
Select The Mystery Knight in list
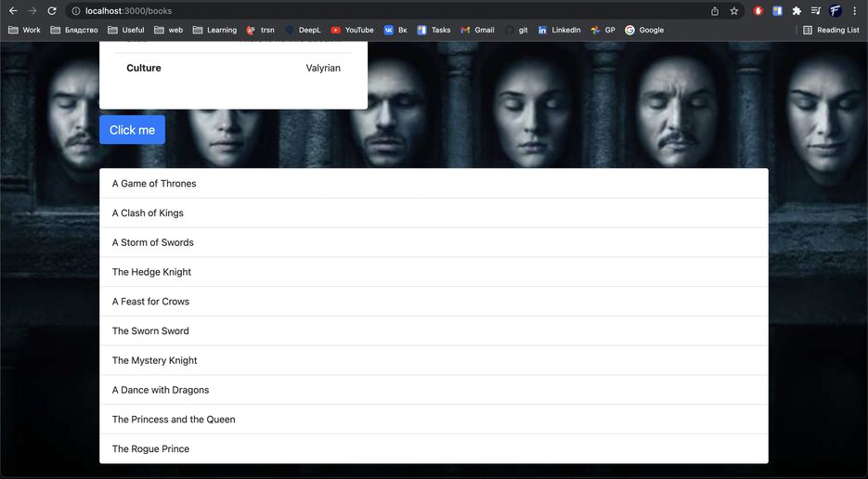tap(434, 360)
